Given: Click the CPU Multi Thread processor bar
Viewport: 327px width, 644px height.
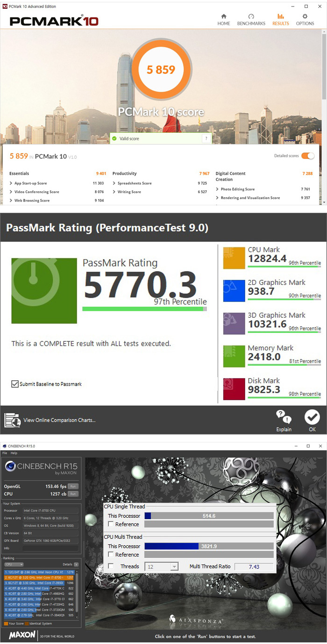Looking at the screenshot, I should click(209, 546).
